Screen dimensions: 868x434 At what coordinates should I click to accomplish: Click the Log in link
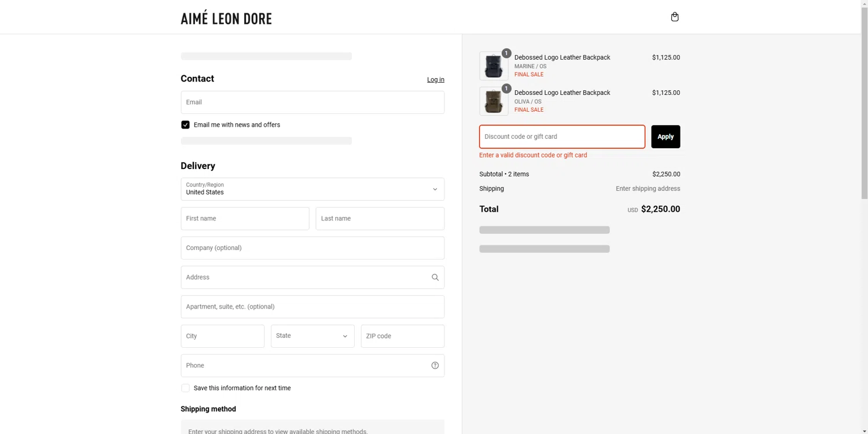point(436,80)
